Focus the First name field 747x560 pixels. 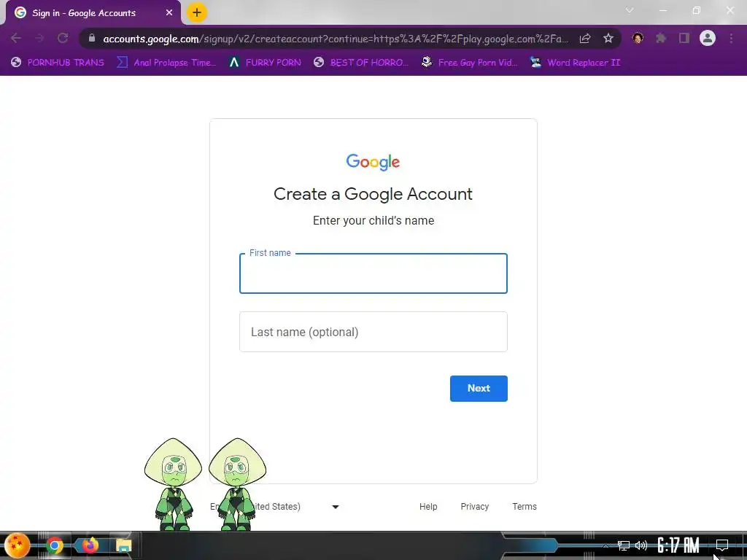(373, 273)
